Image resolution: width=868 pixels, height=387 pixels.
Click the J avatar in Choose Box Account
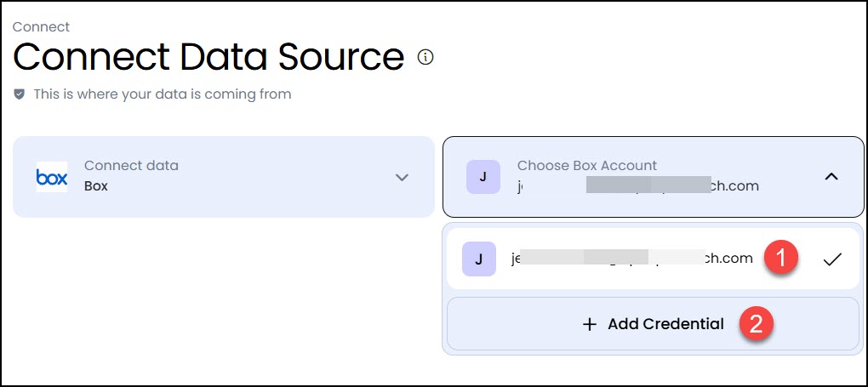point(483,177)
